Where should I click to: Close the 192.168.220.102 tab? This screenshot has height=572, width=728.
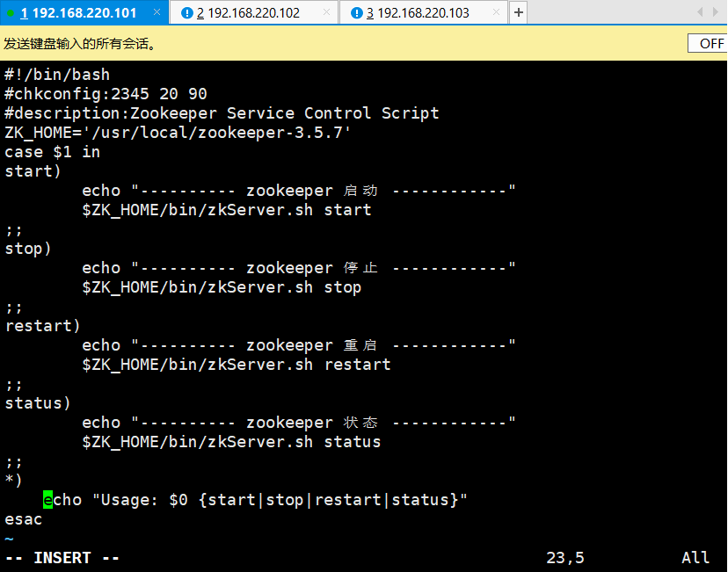[x=326, y=12]
